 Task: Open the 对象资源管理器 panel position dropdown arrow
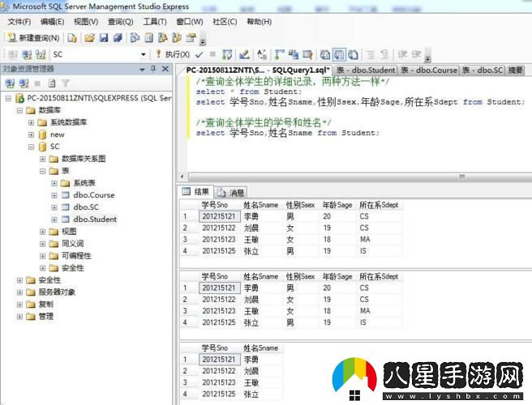click(x=142, y=69)
